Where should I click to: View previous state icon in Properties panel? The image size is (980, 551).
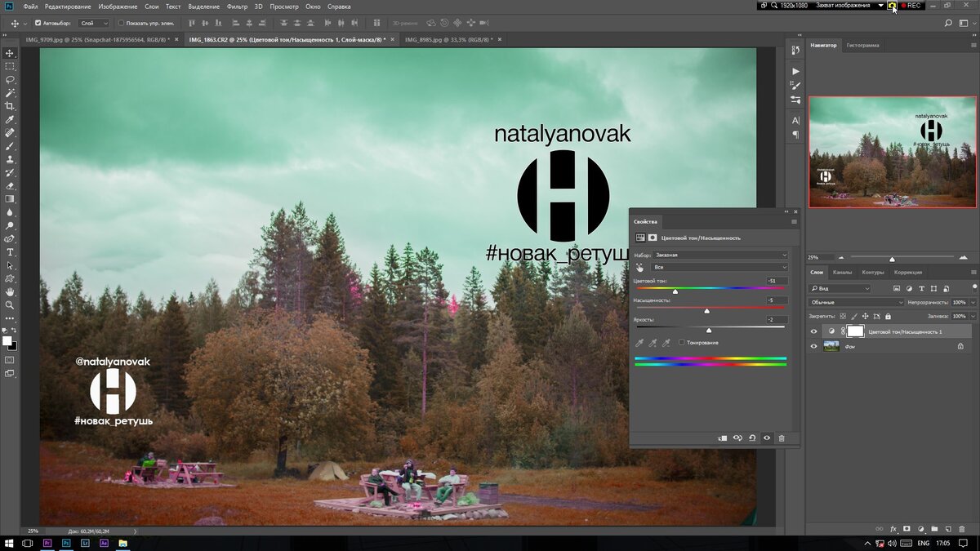[737, 438]
